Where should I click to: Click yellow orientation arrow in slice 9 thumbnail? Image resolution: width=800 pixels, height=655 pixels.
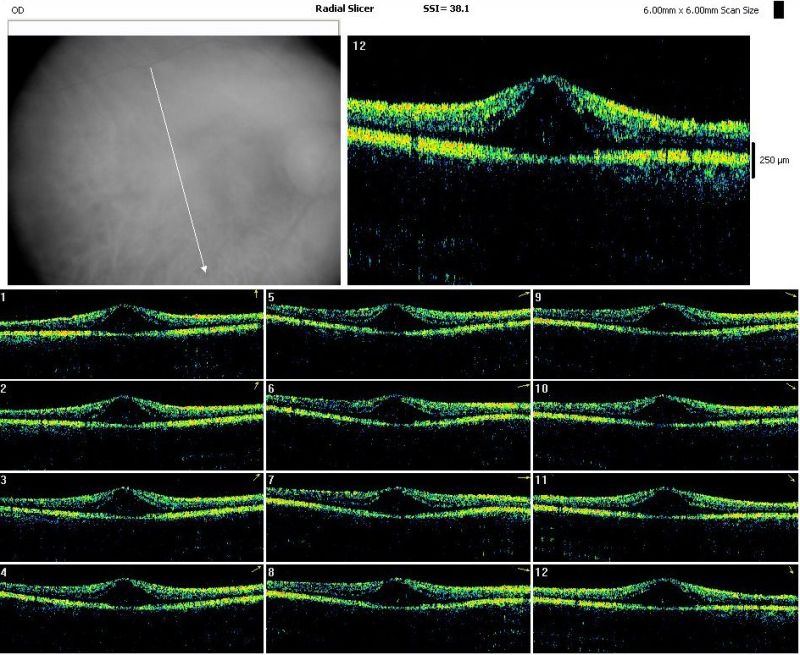(x=791, y=296)
